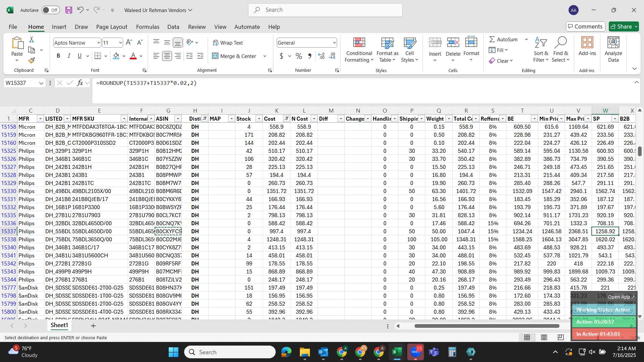This screenshot has height=362, width=644.
Task: Click the Increase Indent icon
Action: 200,56
